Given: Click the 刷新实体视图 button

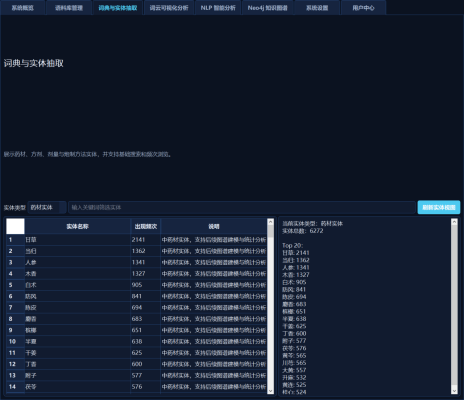Looking at the screenshot, I should click(439, 207).
